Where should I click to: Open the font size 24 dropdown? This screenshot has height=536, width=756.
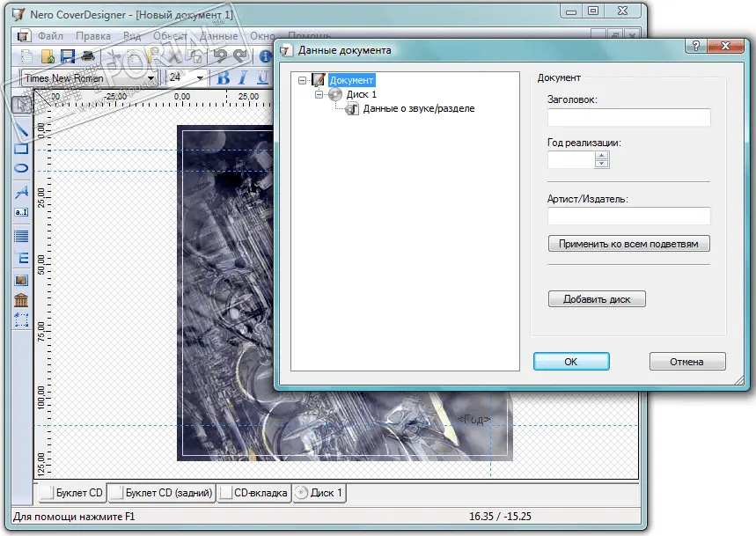(201, 78)
